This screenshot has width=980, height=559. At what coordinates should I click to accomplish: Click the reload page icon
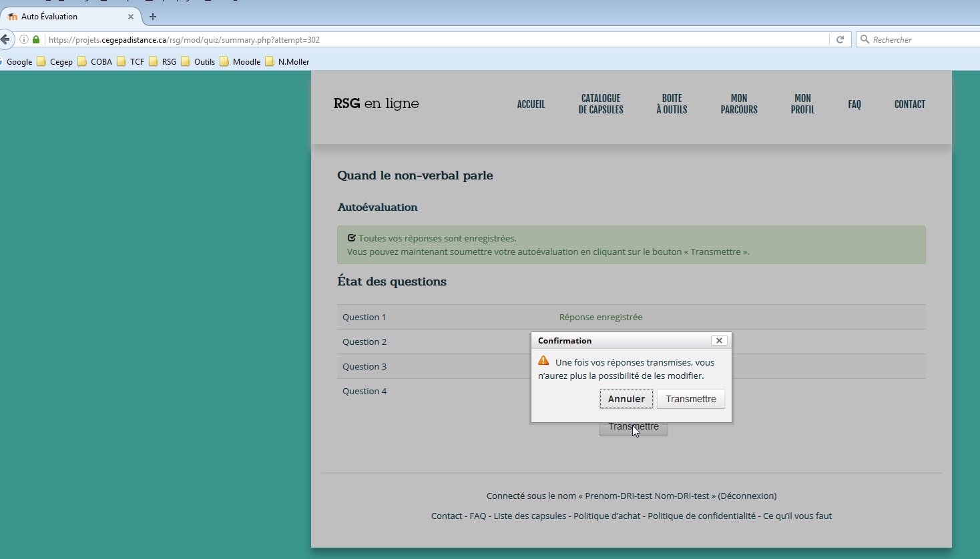tap(840, 39)
